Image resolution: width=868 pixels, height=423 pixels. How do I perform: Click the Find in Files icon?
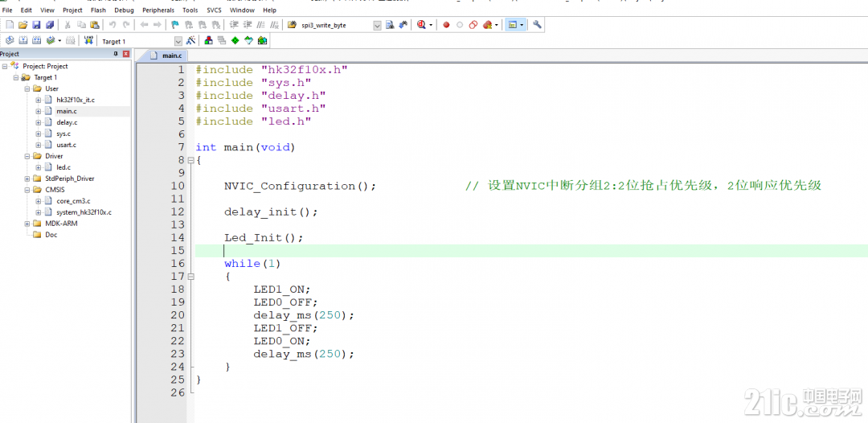click(x=292, y=25)
